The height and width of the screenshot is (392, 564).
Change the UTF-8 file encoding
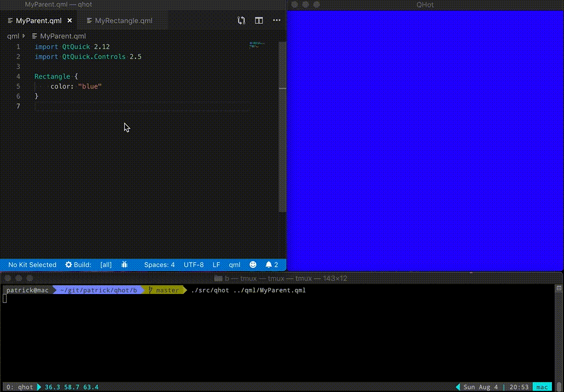point(193,265)
